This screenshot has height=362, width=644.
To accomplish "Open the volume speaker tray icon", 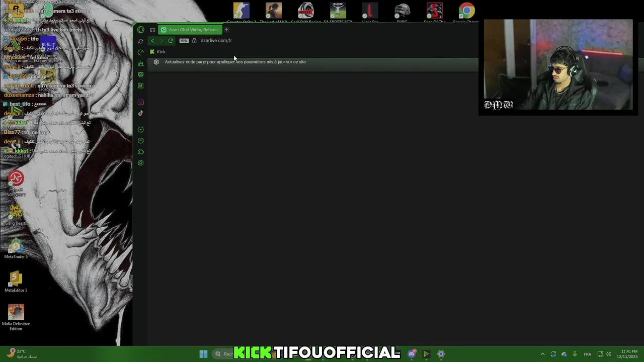I will click(608, 354).
